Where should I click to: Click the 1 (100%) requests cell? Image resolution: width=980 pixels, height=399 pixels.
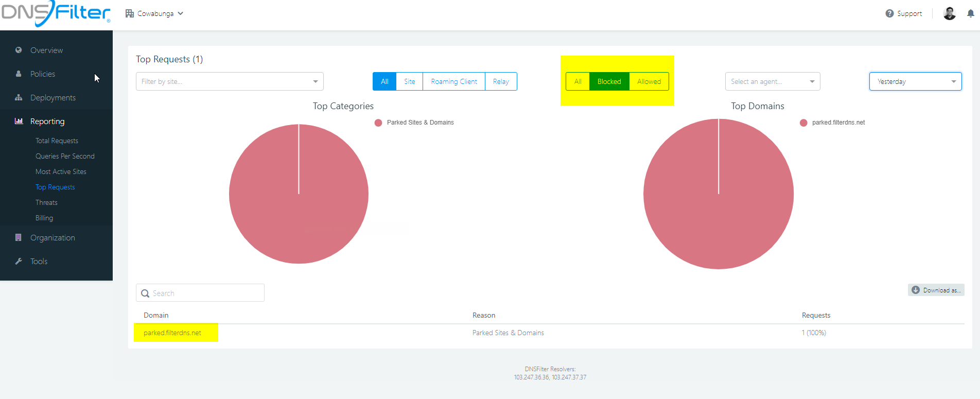coord(814,333)
